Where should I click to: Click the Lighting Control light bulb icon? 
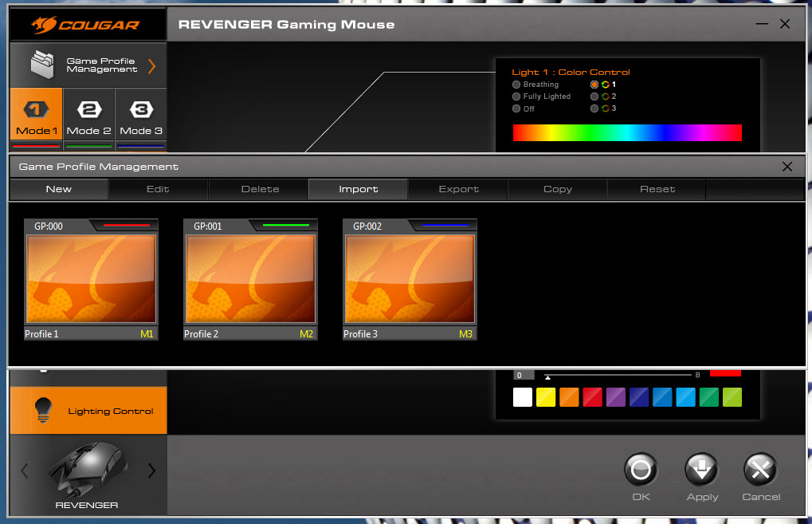pos(43,411)
